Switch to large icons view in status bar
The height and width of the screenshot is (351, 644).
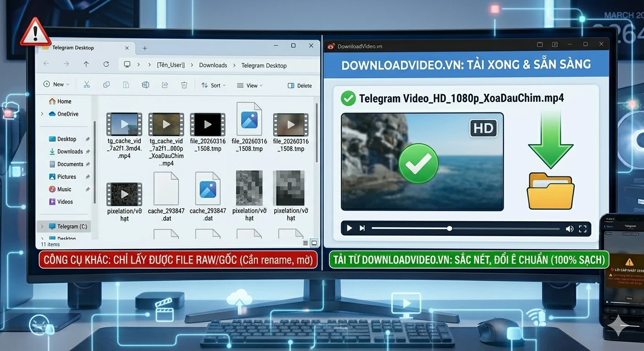[314, 243]
